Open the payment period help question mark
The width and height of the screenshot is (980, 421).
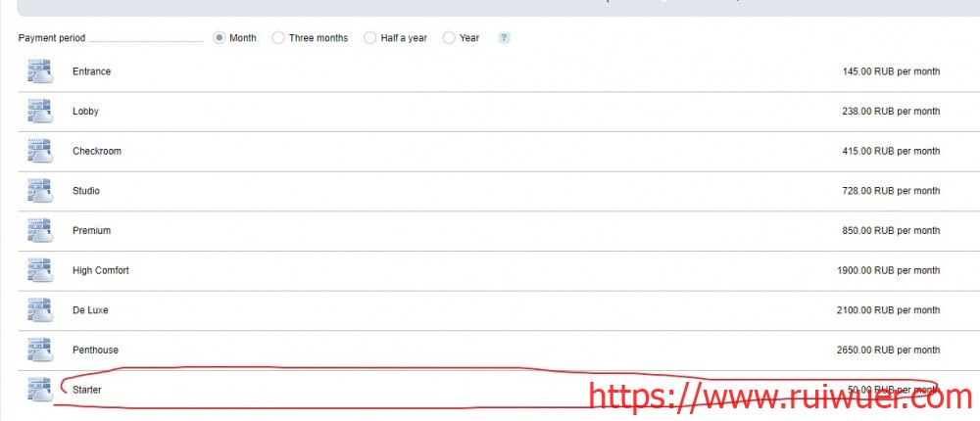click(504, 38)
